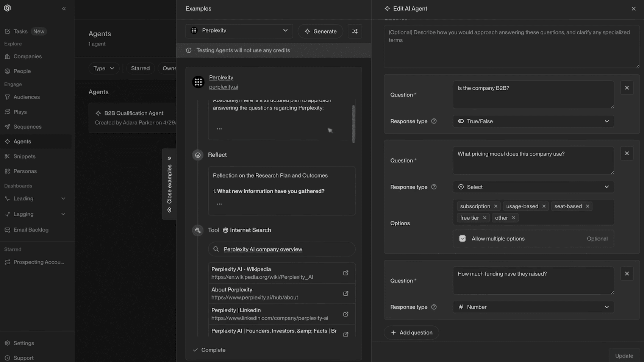Open the Type filter dropdown
Image resolution: width=644 pixels, height=362 pixels.
tap(104, 68)
